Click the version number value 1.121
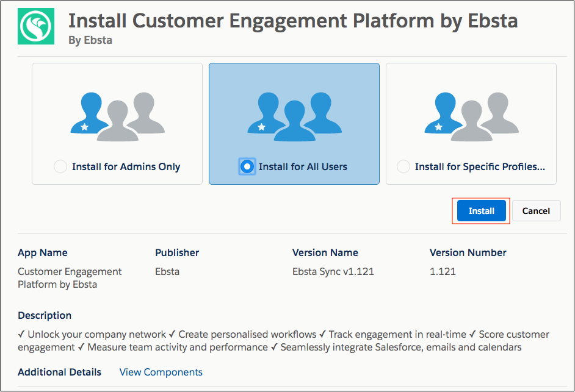The image size is (575, 392). (443, 271)
